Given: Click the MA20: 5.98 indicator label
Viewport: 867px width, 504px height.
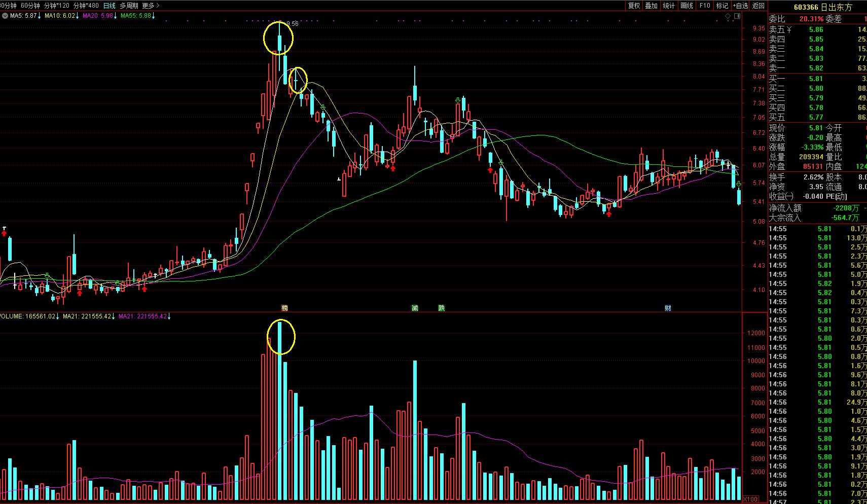Looking at the screenshot, I should pyautogui.click(x=99, y=16).
